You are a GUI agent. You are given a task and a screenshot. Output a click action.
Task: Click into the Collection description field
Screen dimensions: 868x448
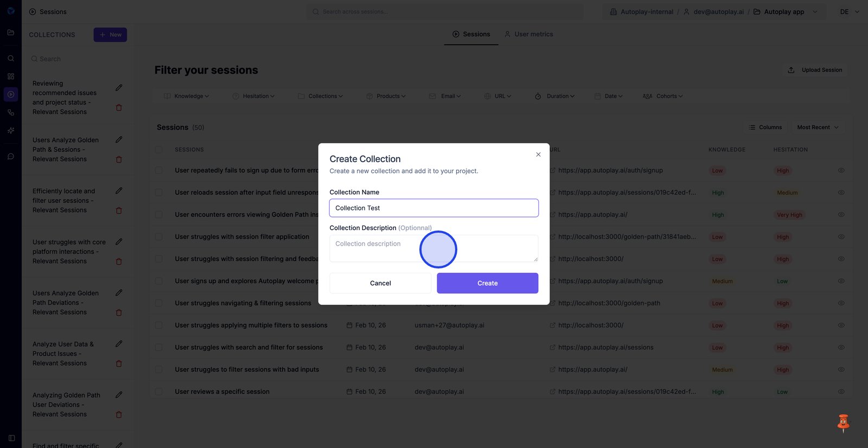(433, 248)
